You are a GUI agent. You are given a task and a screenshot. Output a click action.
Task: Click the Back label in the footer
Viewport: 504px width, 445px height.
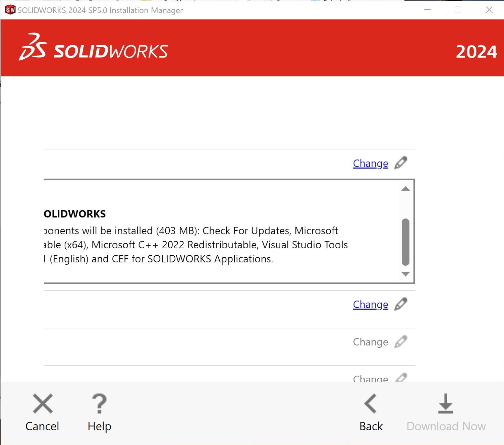point(371,426)
